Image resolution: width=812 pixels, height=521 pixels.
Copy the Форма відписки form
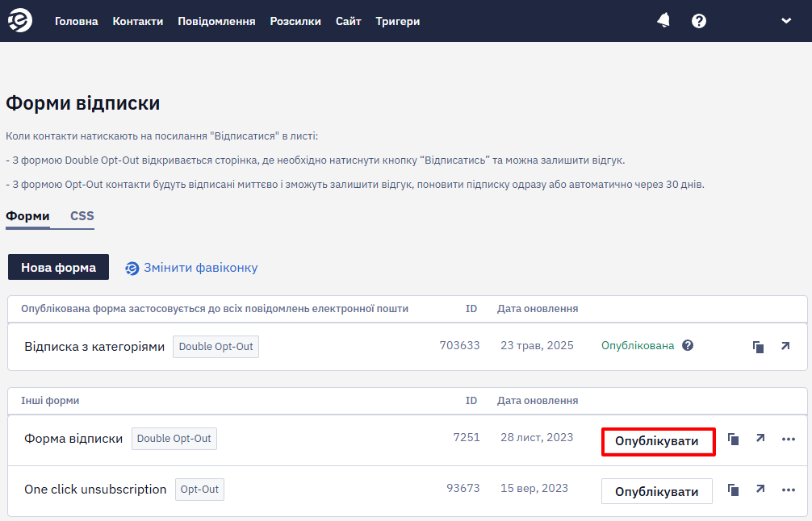coord(733,440)
